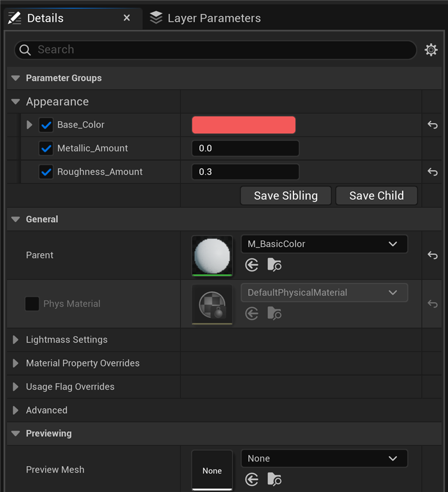
Task: Click the Layer Parameters stack icon
Action: tap(156, 18)
